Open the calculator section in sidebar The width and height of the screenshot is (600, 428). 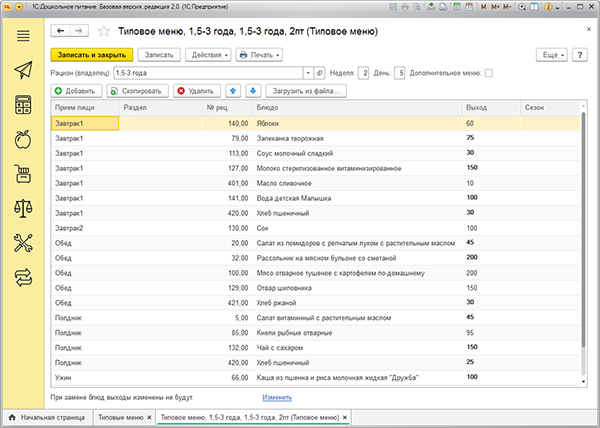tap(23, 105)
